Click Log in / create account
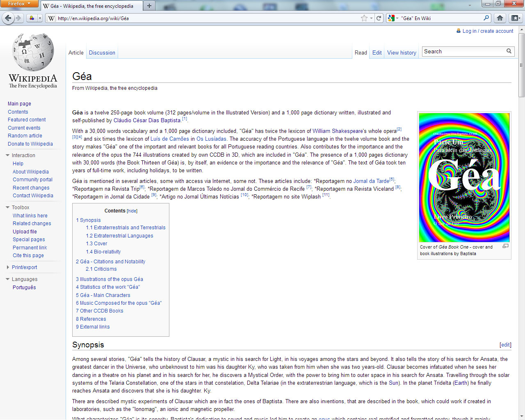 [x=488, y=31]
